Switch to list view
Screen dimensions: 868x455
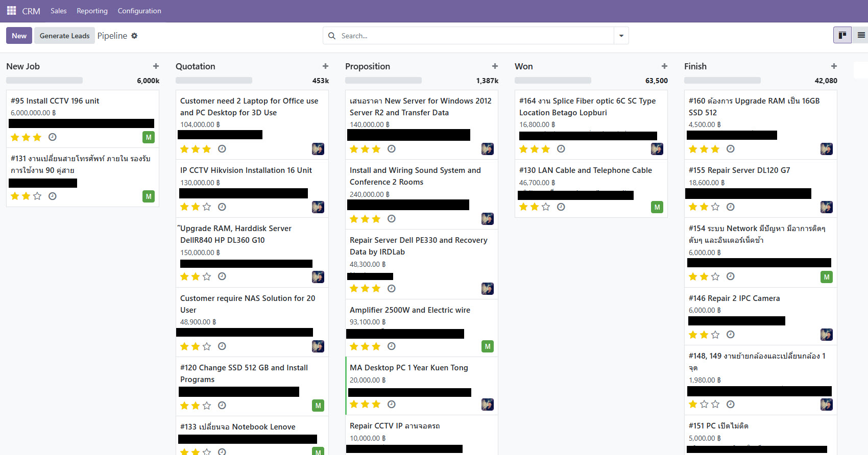click(861, 35)
